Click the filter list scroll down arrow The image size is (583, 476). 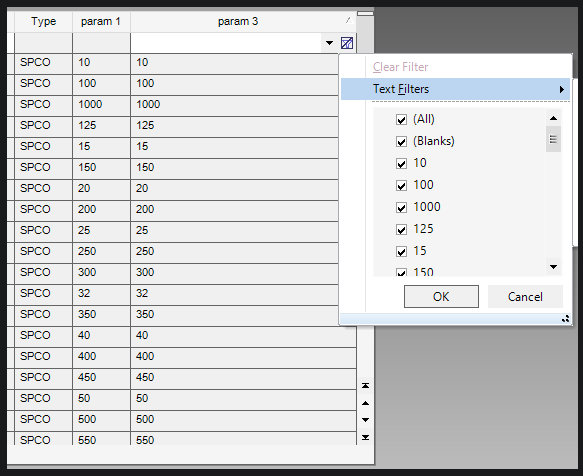point(553,267)
